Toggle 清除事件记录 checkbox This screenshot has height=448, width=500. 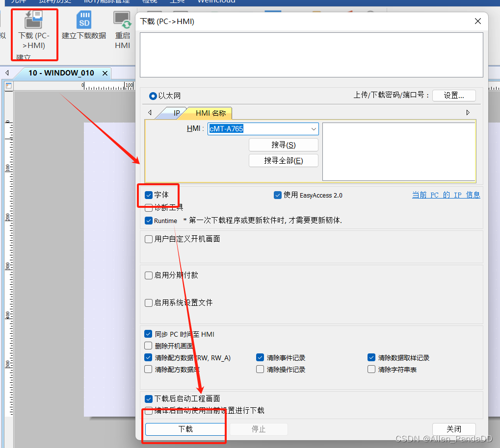pyautogui.click(x=260, y=357)
